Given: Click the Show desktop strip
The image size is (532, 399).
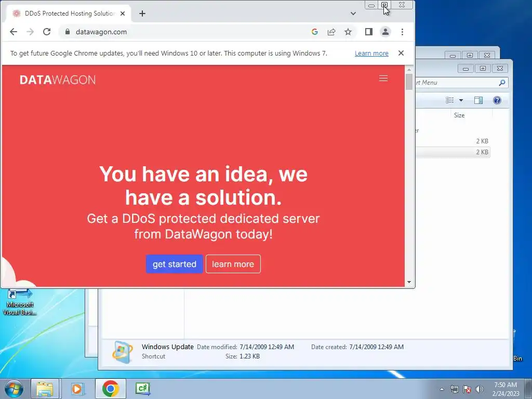Looking at the screenshot, I should pos(528,389).
